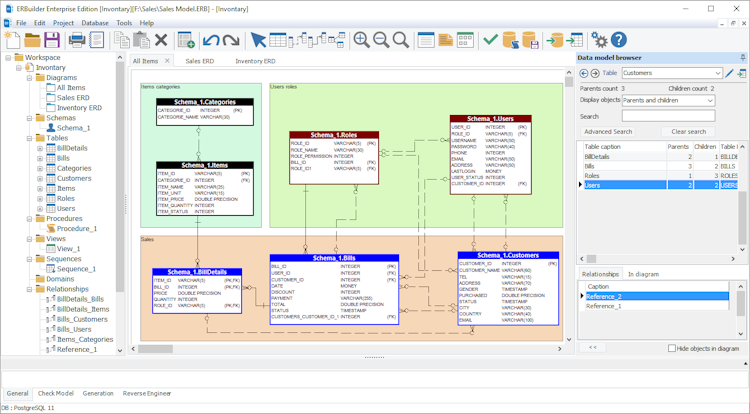This screenshot has width=750, height=414.
Task: Collapse the Diagrams folder
Action: pos(30,77)
